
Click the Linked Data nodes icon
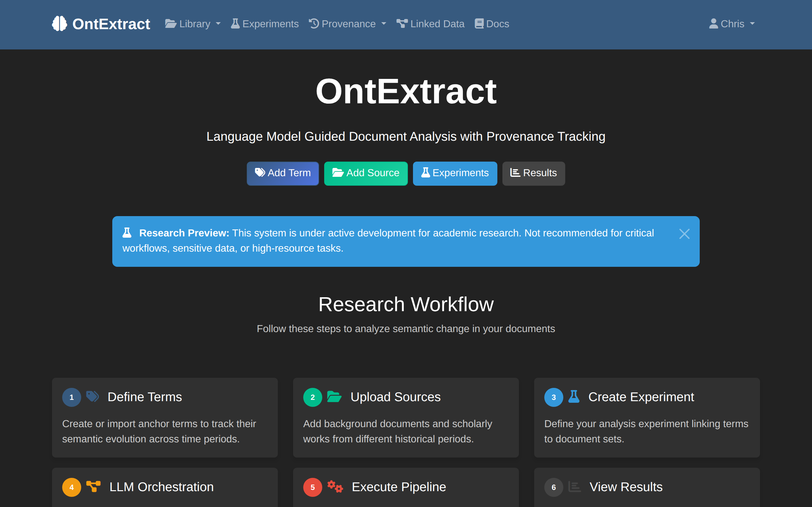(402, 23)
